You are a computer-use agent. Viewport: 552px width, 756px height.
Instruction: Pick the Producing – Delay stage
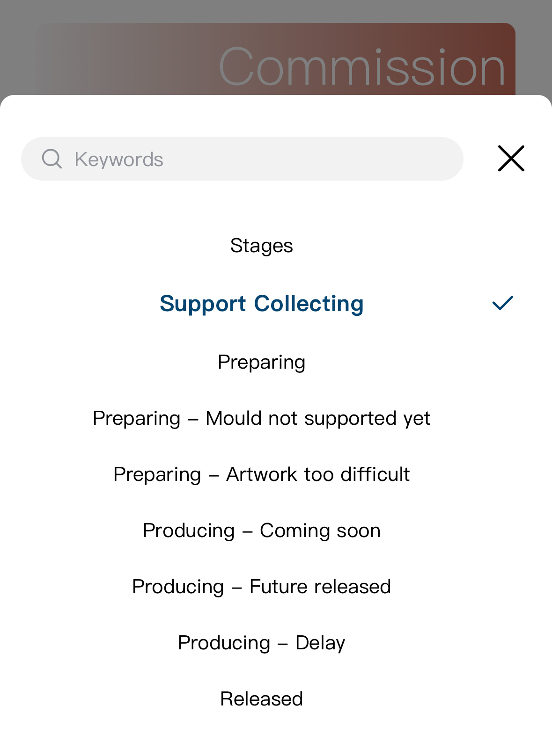261,643
